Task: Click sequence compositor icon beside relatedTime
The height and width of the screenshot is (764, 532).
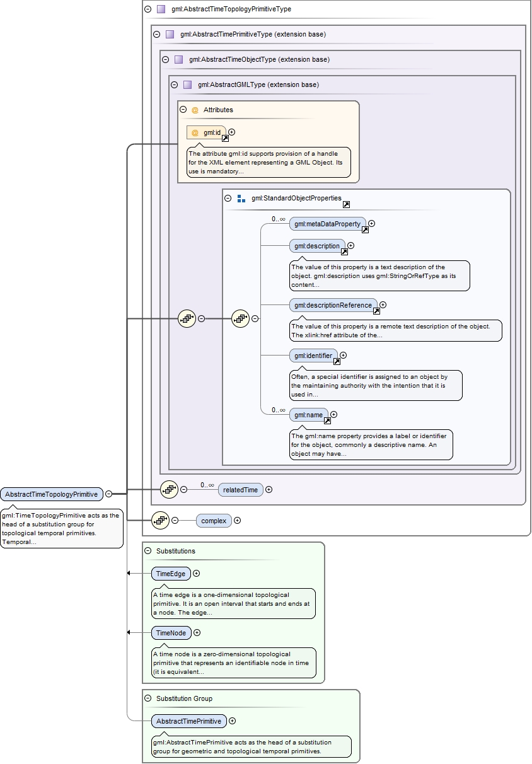Action: [x=170, y=489]
